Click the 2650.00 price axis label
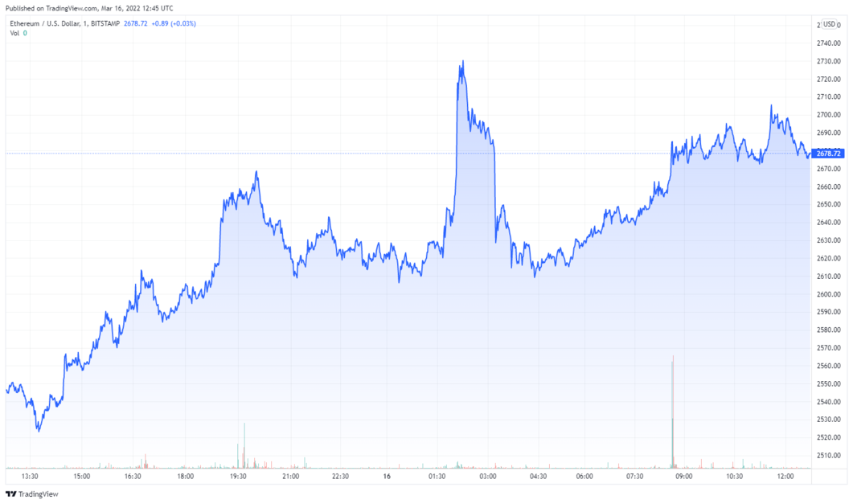This screenshot has height=504, width=853. [829, 204]
